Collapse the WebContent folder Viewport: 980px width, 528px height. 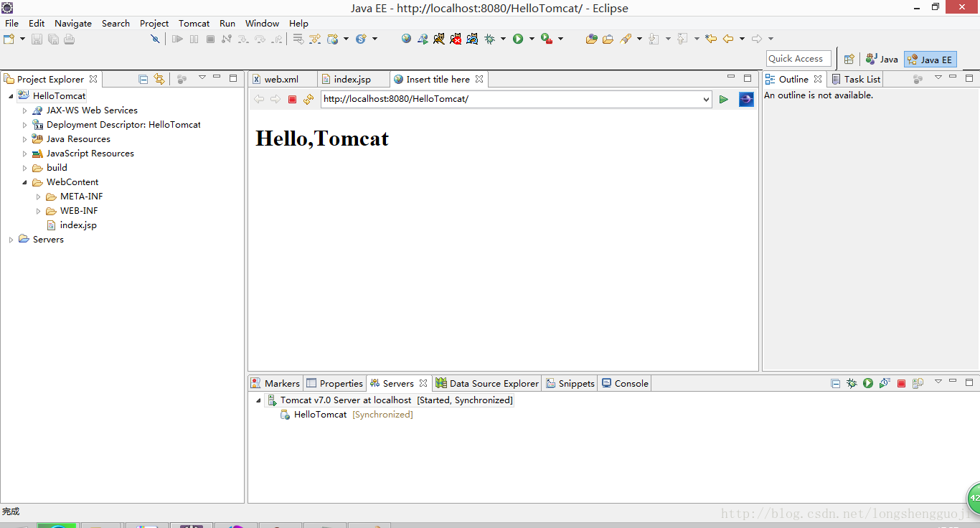click(x=24, y=182)
